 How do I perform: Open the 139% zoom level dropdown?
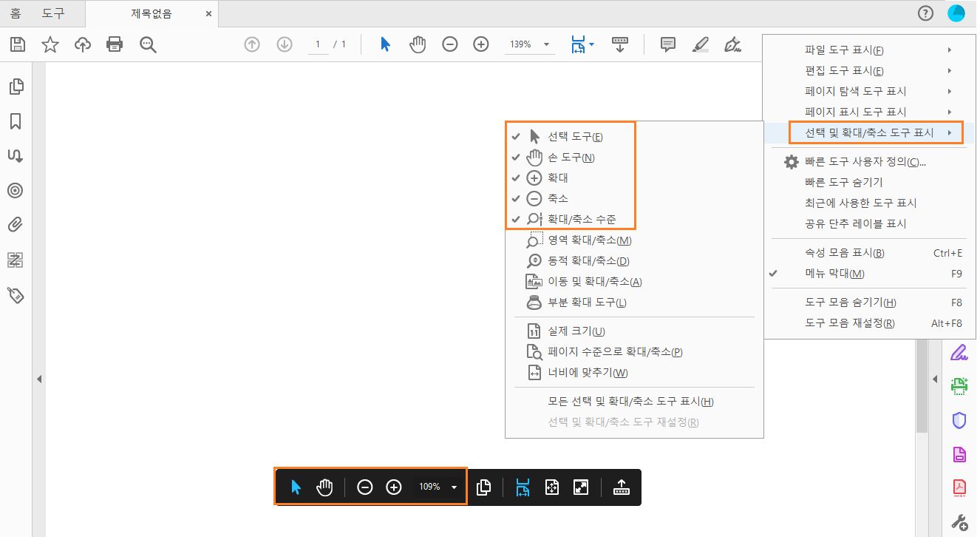point(528,44)
